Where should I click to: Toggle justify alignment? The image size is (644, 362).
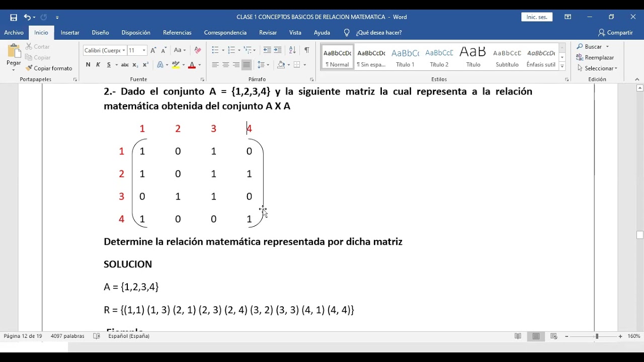coord(247,65)
